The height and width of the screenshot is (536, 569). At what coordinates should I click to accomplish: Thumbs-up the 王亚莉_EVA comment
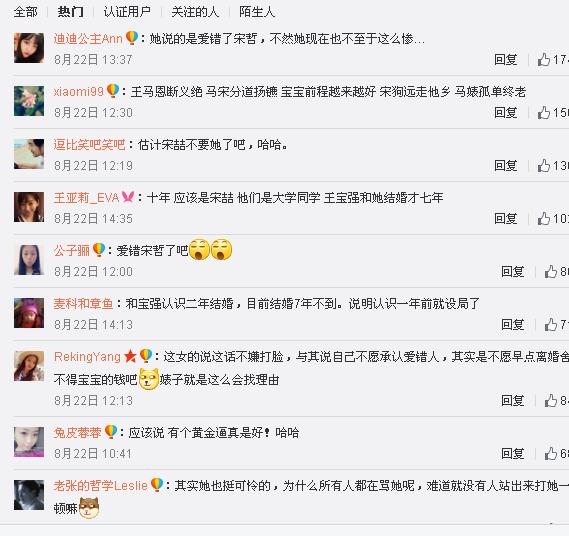[x=544, y=218]
